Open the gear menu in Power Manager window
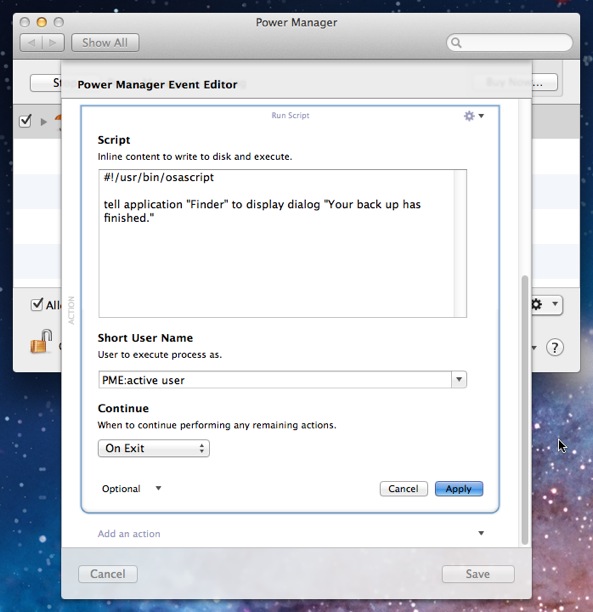Image resolution: width=593 pixels, height=612 pixels. click(547, 305)
